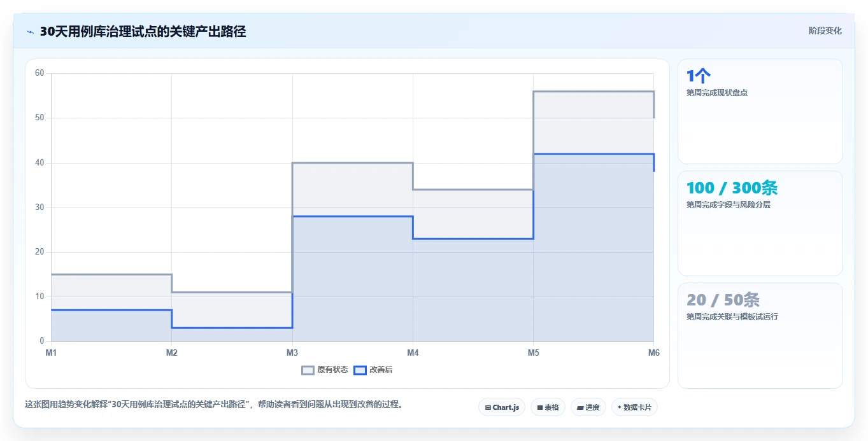Toggle the 原有状态 legend entry
This screenshot has width=868, height=441.
click(325, 370)
